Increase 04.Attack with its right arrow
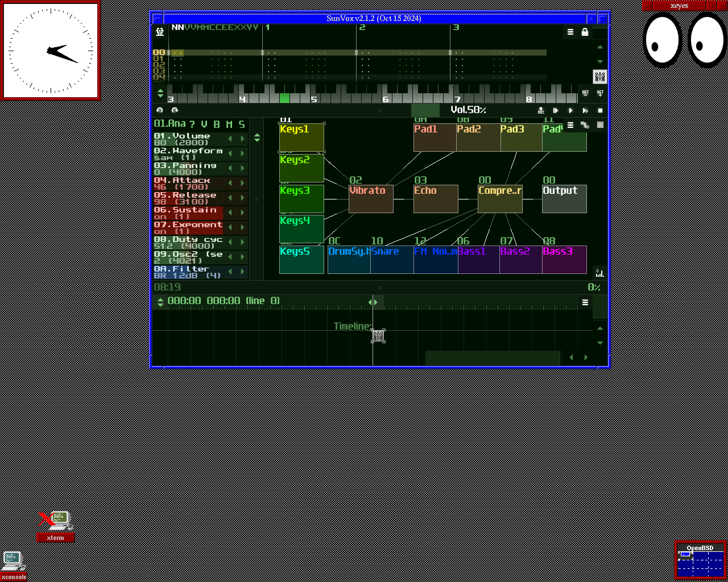Image resolution: width=728 pixels, height=582 pixels. click(242, 184)
